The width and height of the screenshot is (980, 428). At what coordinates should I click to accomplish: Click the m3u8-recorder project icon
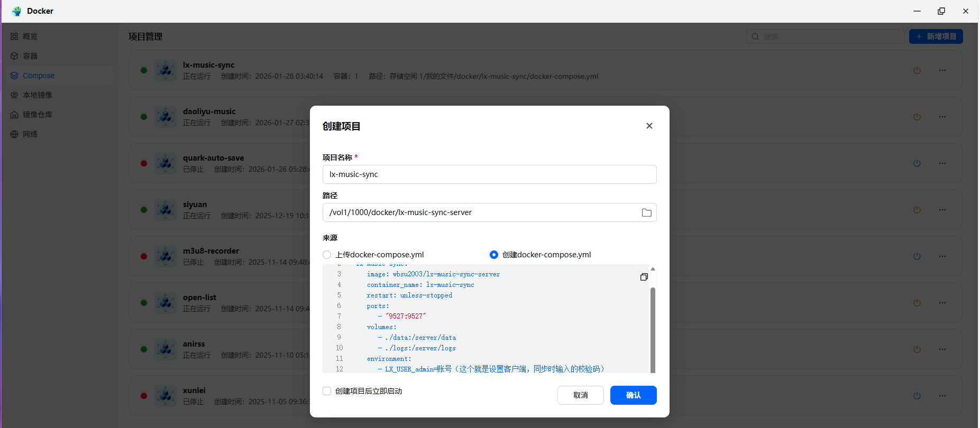point(166,256)
